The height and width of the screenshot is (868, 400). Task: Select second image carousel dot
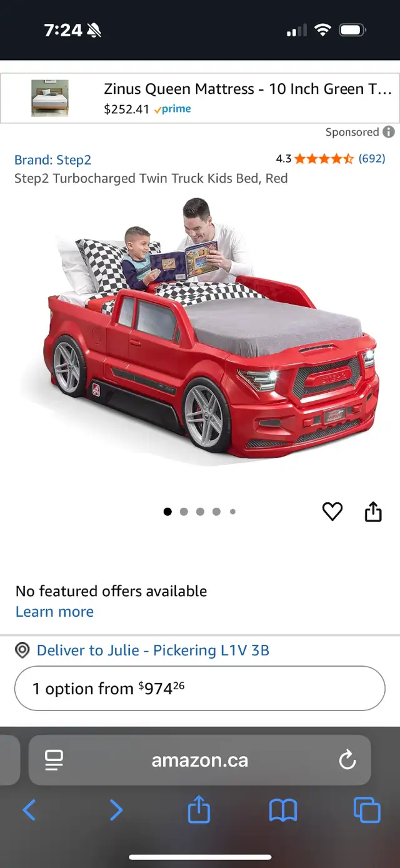click(x=184, y=512)
